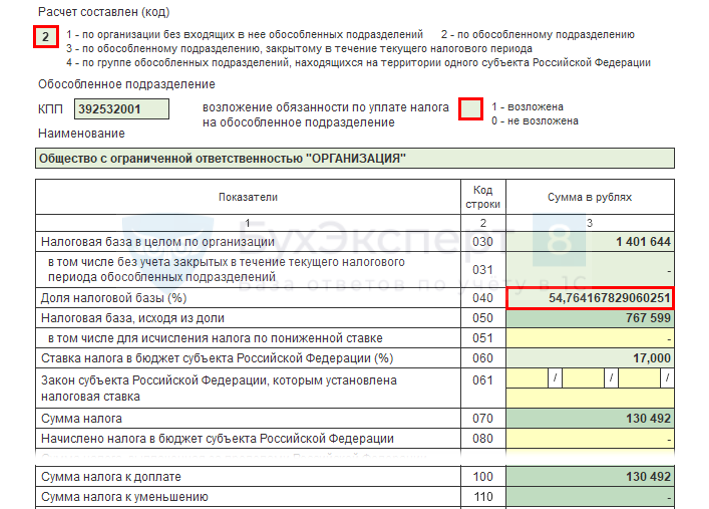Select second segment of line 061 law code
Viewport: 709px width, 509px height.
click(x=583, y=378)
